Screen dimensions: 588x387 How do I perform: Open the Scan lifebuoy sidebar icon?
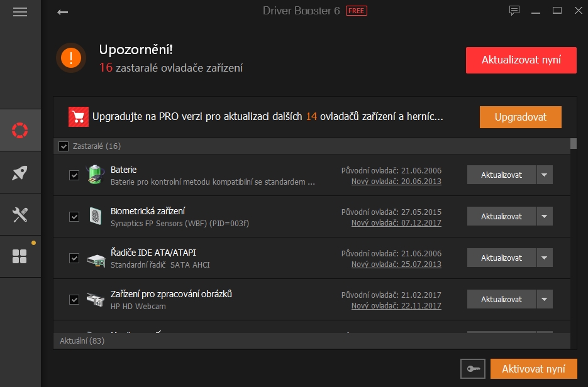(20, 131)
